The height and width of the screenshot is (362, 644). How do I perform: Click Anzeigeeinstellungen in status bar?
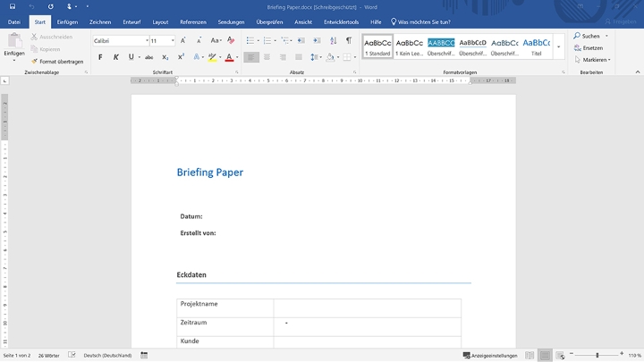click(490, 356)
